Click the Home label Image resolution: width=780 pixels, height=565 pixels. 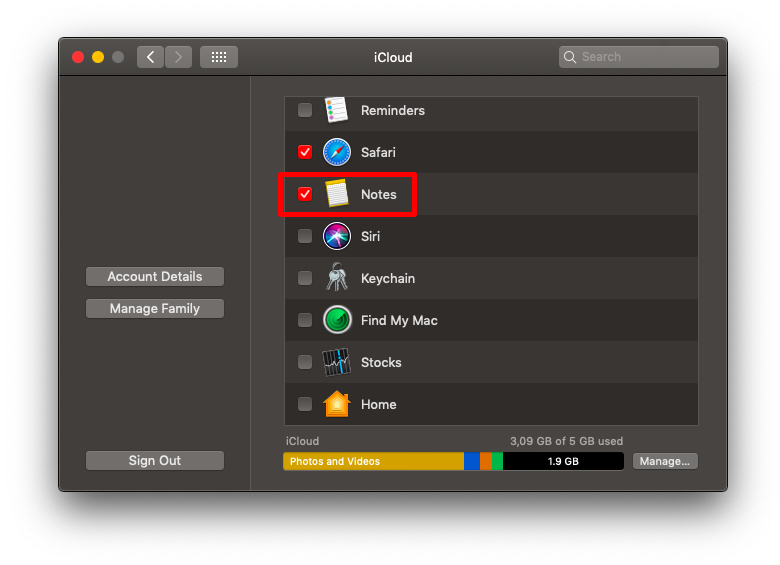[x=379, y=404]
